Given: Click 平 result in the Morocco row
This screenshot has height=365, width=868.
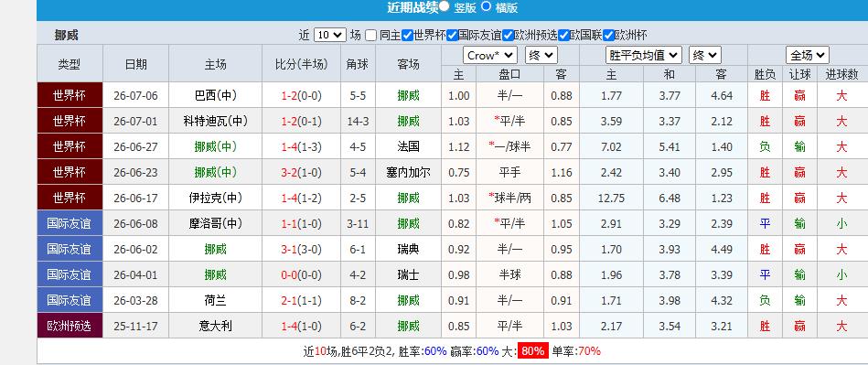Looking at the screenshot, I should tap(765, 224).
